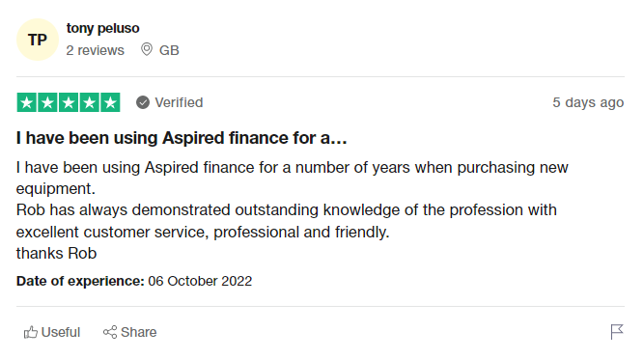Click the 5 days ago timestamp
This screenshot has width=644, height=359.
click(x=588, y=102)
